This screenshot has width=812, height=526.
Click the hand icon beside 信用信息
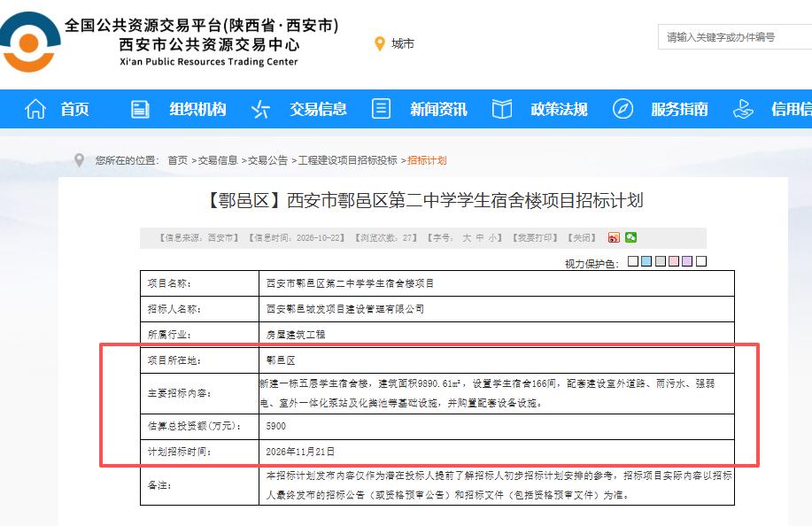(x=743, y=109)
